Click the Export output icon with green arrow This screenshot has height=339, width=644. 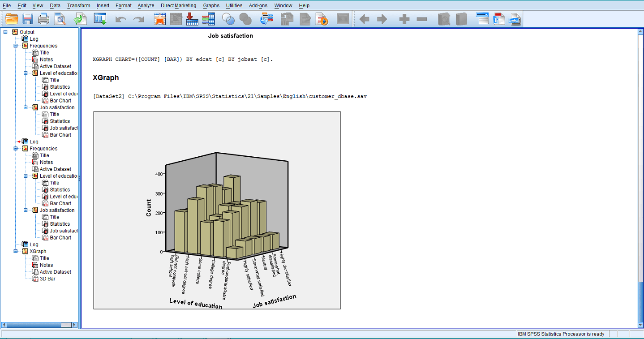click(80, 19)
